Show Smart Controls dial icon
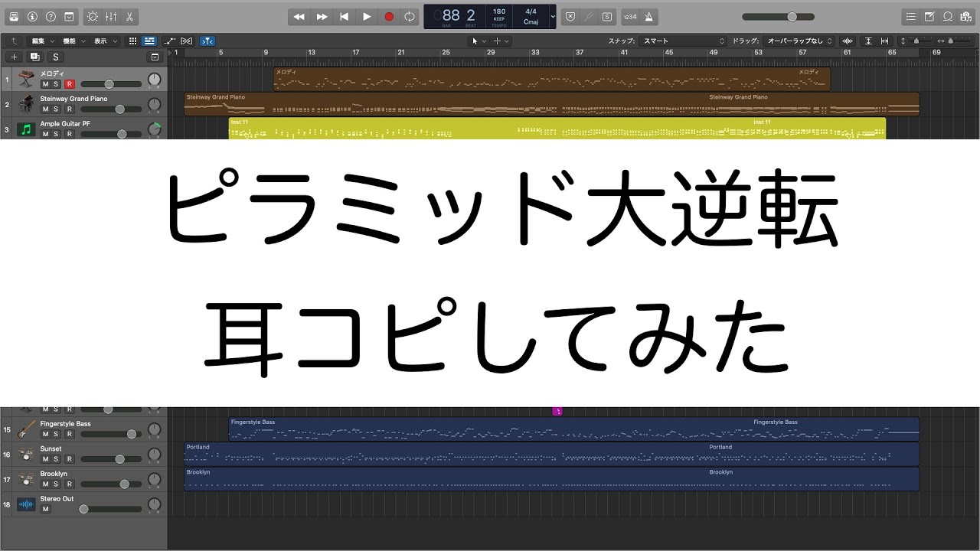The image size is (980, 551). (93, 16)
